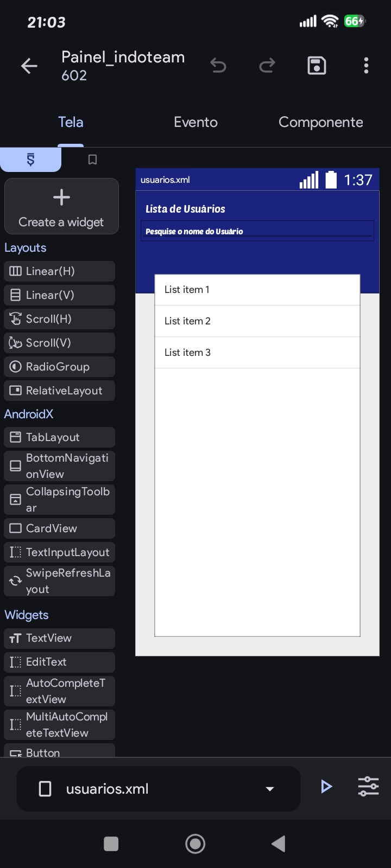
Task: Open the three-dot overflow menu
Action: pyautogui.click(x=367, y=66)
